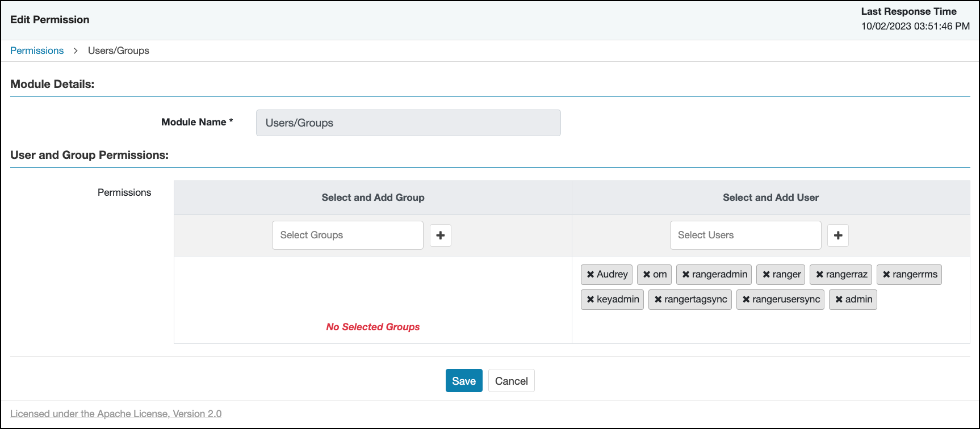The image size is (980, 429).
Task: Open the Apache License Version 2.0 link
Action: point(116,414)
